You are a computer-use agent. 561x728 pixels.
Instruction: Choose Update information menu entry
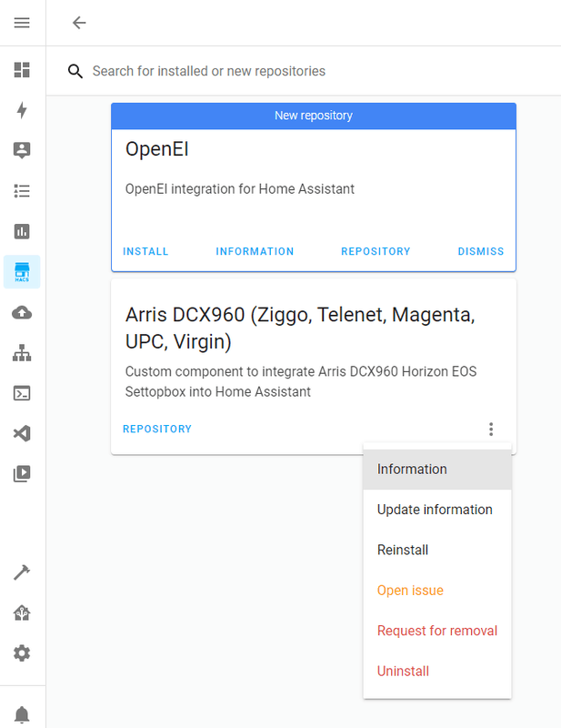click(x=437, y=510)
